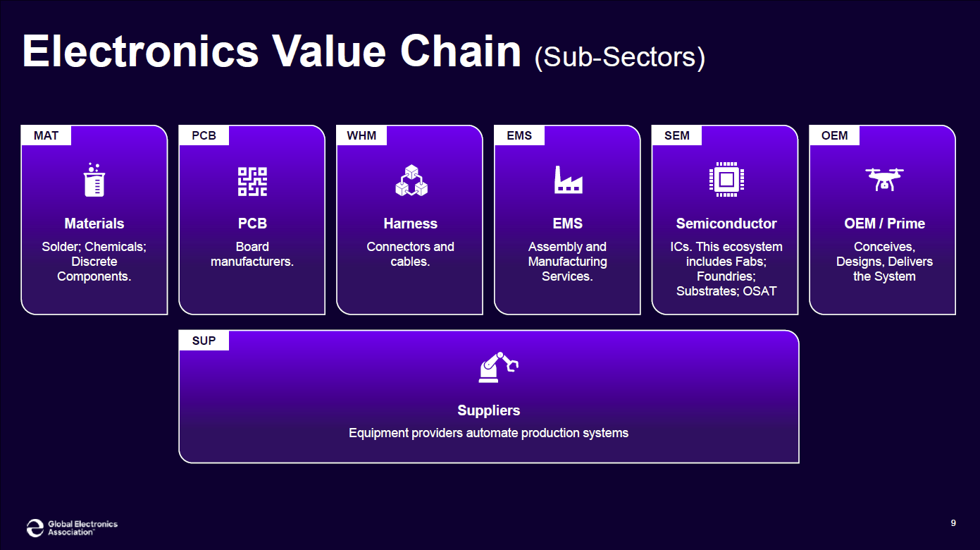The height and width of the screenshot is (550, 980).
Task: Select the SEM tab label
Action: point(677,135)
